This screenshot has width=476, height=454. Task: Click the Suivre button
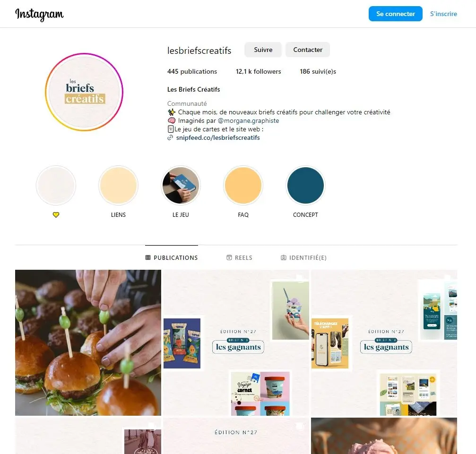point(263,50)
